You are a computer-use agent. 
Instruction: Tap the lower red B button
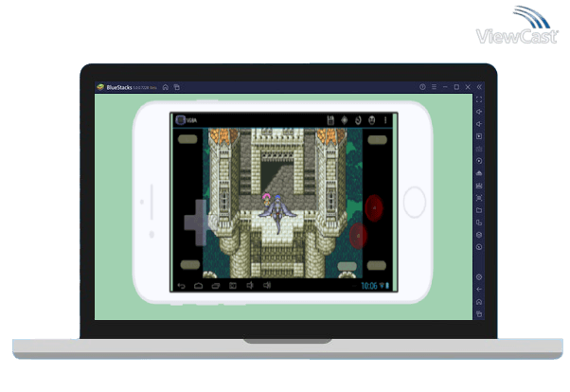pos(358,236)
